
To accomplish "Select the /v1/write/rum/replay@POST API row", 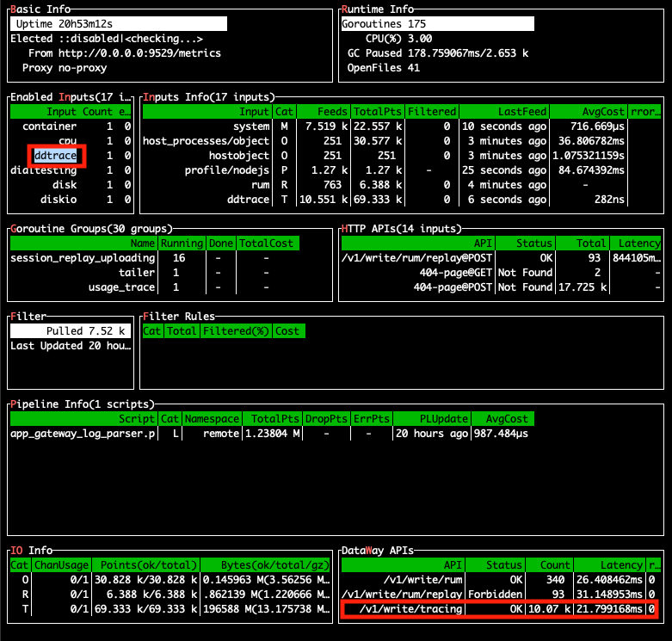I will pos(501,258).
